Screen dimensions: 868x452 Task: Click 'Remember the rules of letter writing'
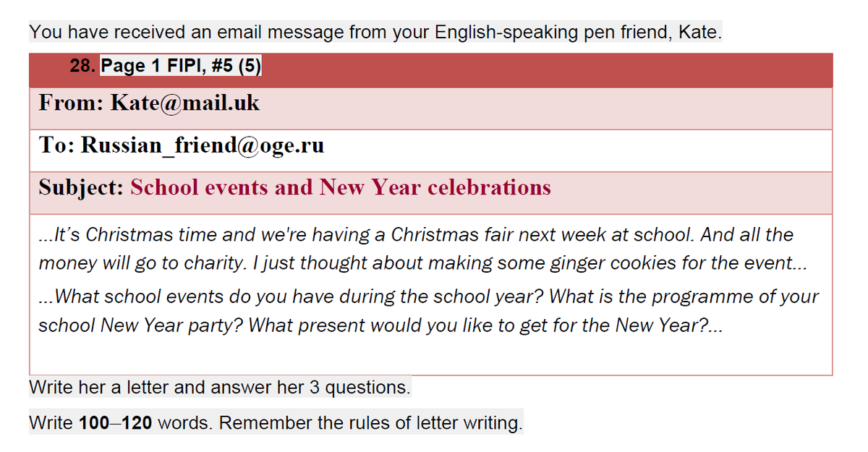coord(370,422)
